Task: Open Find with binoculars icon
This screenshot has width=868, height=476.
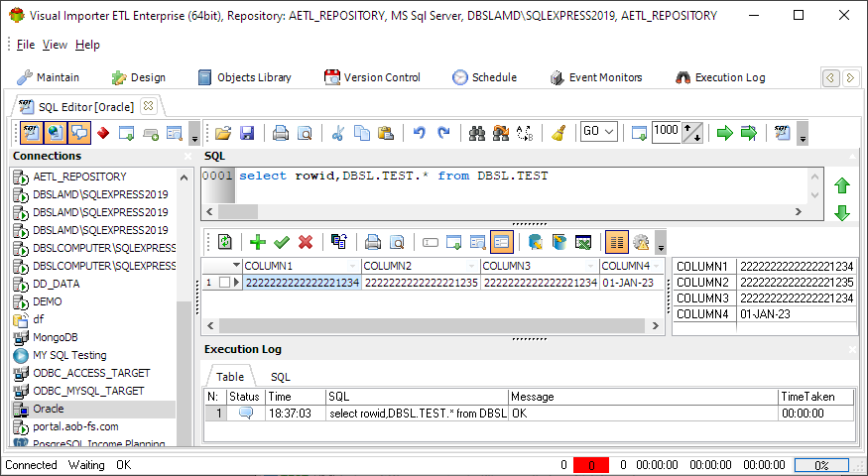Action: click(x=476, y=133)
